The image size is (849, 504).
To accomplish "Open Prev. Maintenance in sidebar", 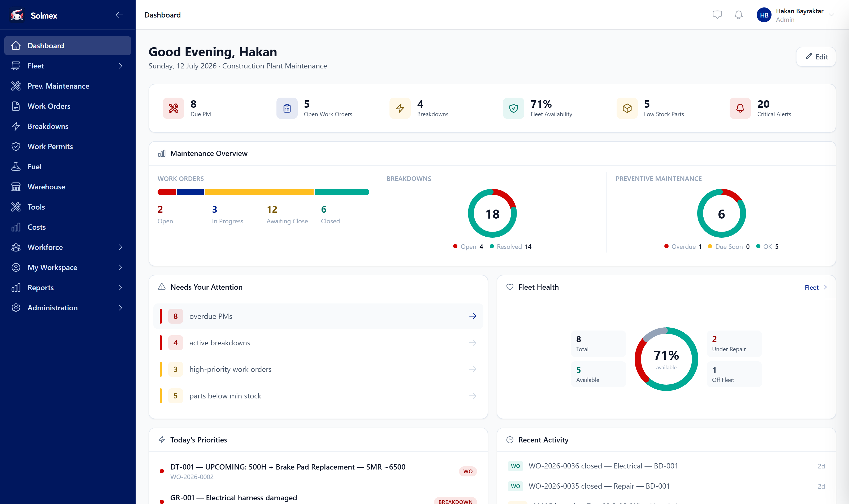I will [67, 86].
